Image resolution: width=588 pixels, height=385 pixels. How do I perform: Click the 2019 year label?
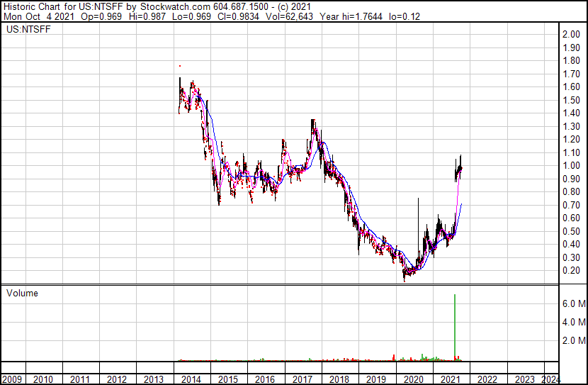pyautogui.click(x=376, y=379)
